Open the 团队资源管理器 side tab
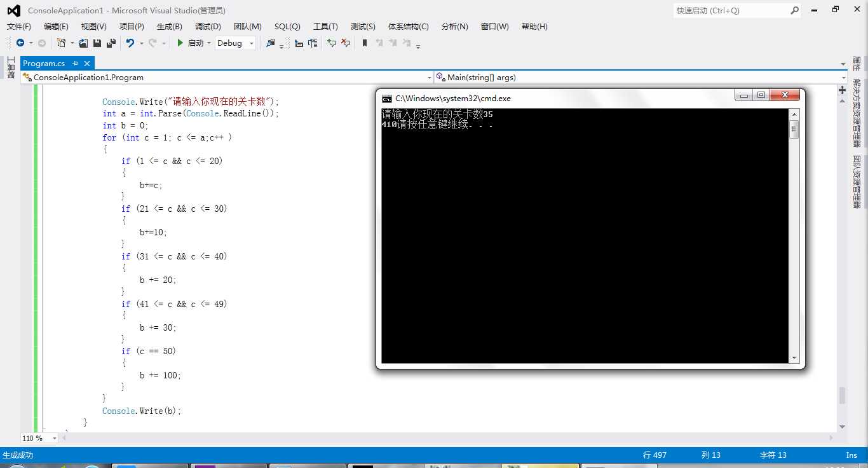The image size is (868, 468). click(857, 182)
